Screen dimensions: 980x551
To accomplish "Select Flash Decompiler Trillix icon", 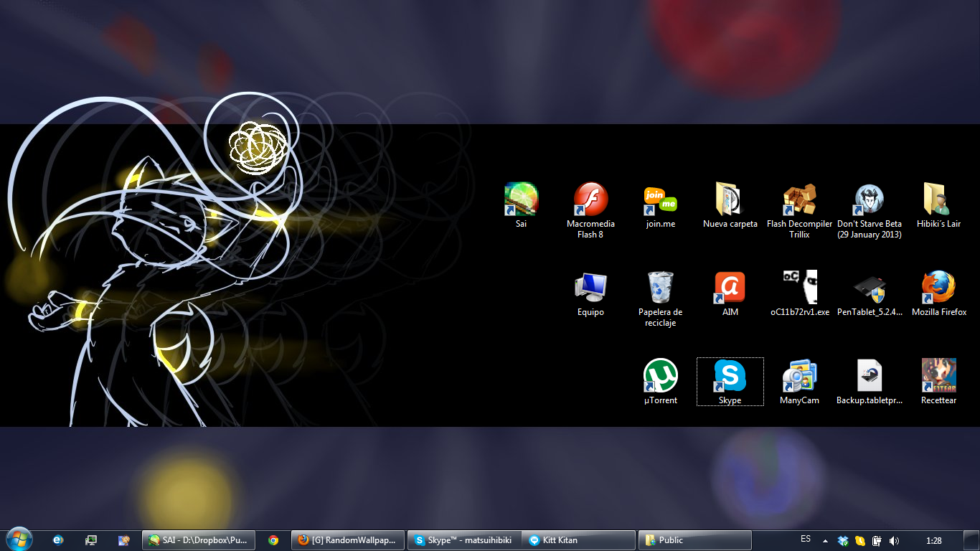I will pos(799,200).
